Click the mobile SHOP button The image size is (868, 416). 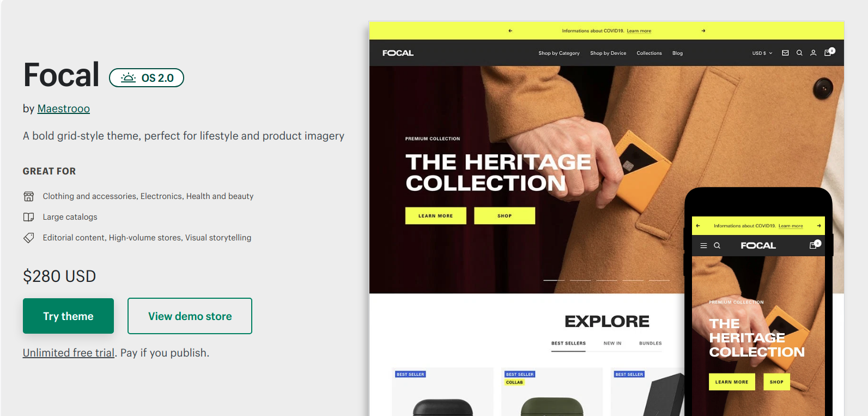[x=776, y=382]
